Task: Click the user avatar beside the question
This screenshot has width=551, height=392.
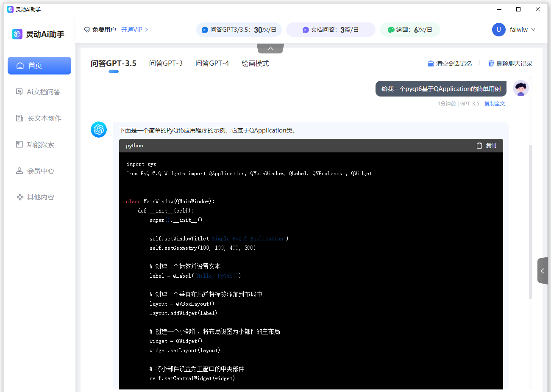Action: click(x=521, y=88)
